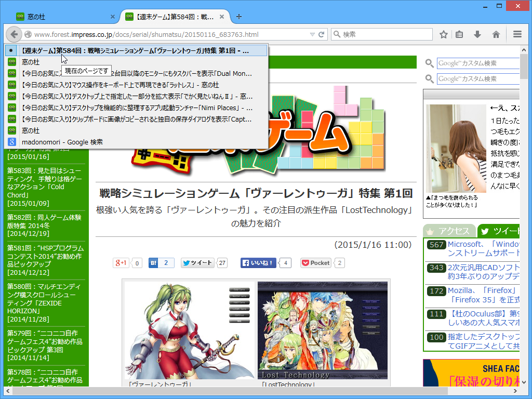Click the ツイート share button

tap(197, 263)
